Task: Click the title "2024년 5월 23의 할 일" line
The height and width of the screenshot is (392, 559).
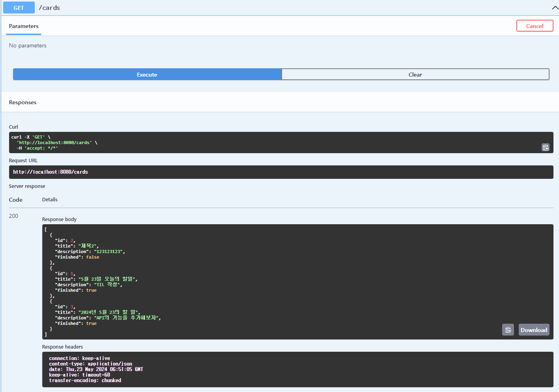Action: (x=98, y=312)
